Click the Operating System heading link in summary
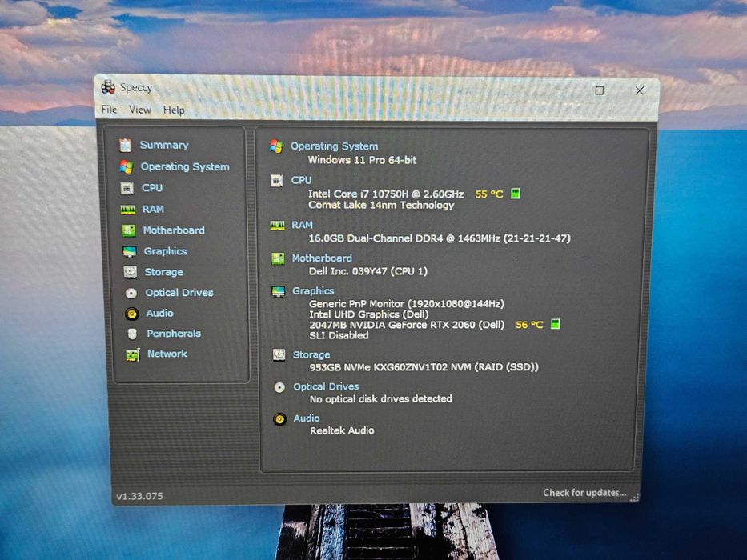 335,146
